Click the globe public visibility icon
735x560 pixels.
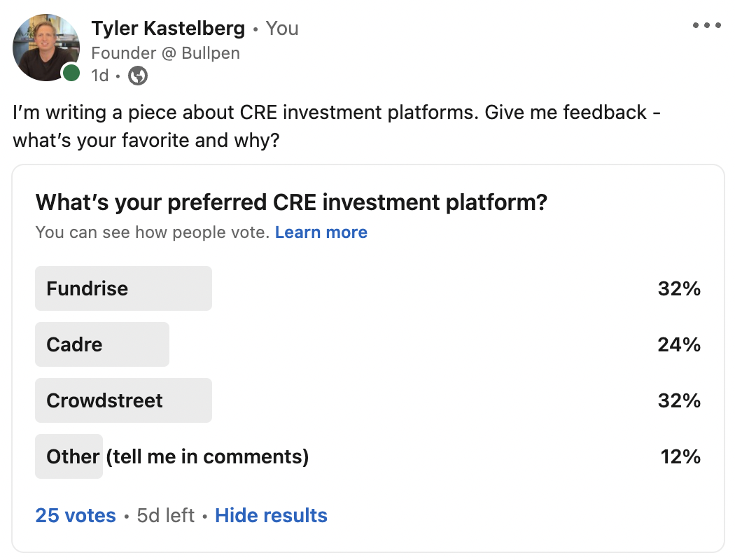(x=138, y=76)
